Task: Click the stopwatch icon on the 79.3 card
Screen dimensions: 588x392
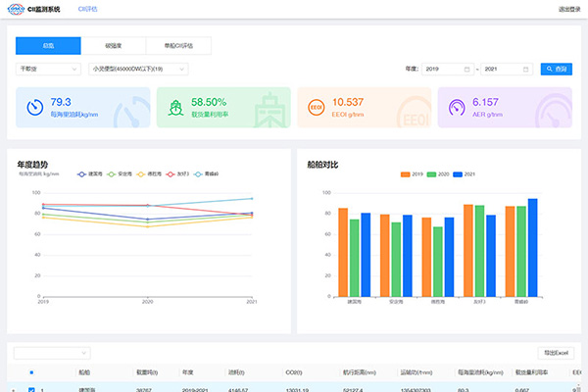Action: [x=35, y=107]
